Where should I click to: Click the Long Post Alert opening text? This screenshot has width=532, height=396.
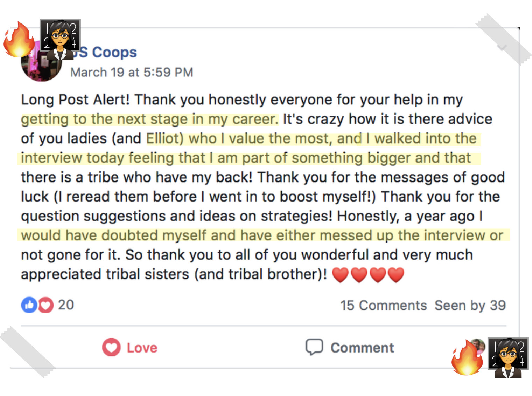[75, 100]
